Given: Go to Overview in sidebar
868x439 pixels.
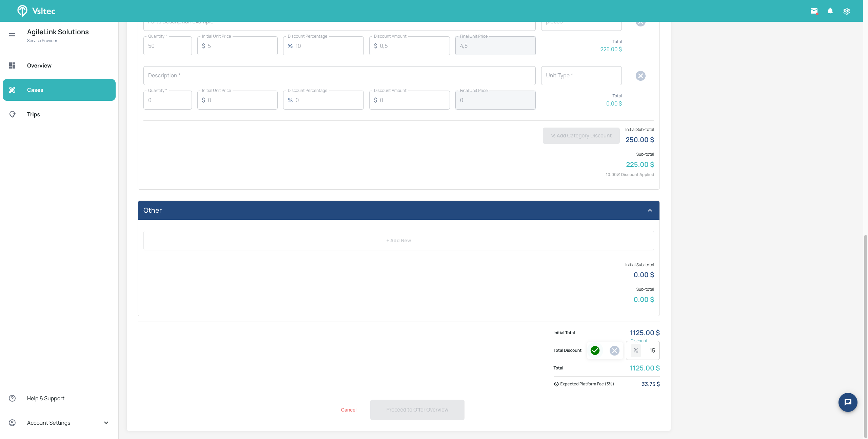Looking at the screenshot, I should coord(59,65).
